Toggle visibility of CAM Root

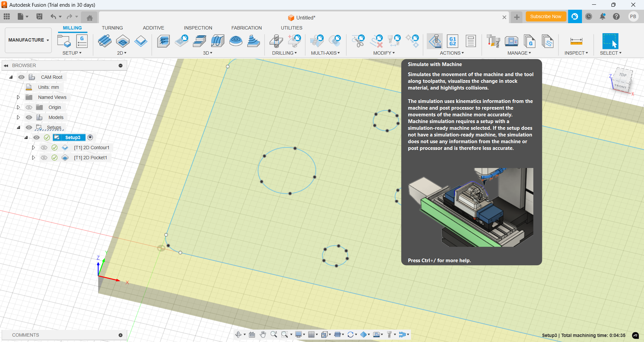coord(21,77)
